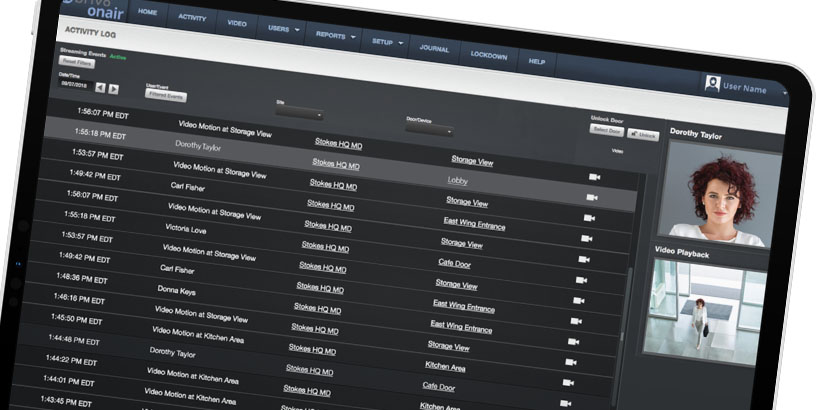Switch to the Journal tab
This screenshot has height=410, width=820.
point(434,48)
